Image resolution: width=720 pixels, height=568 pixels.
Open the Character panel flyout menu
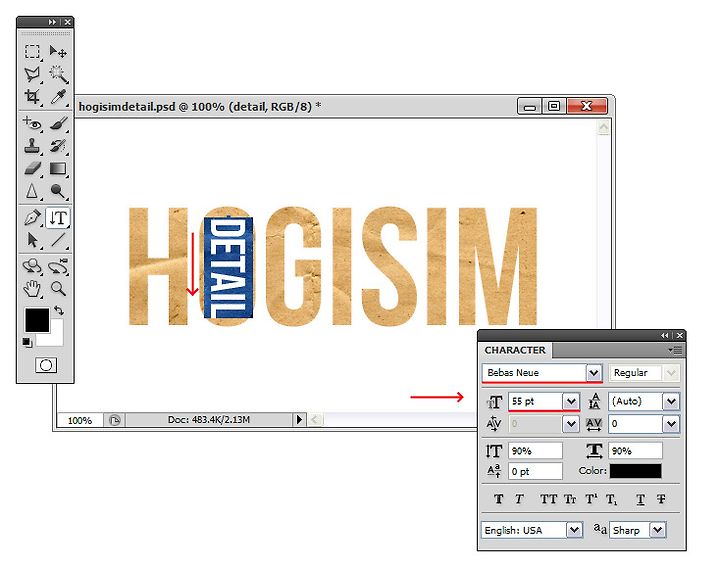675,350
